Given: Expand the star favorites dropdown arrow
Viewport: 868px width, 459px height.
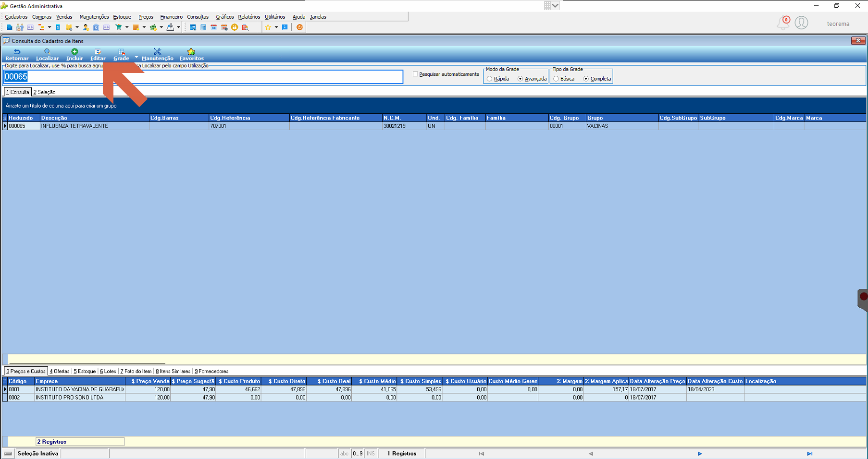Looking at the screenshot, I should [276, 27].
